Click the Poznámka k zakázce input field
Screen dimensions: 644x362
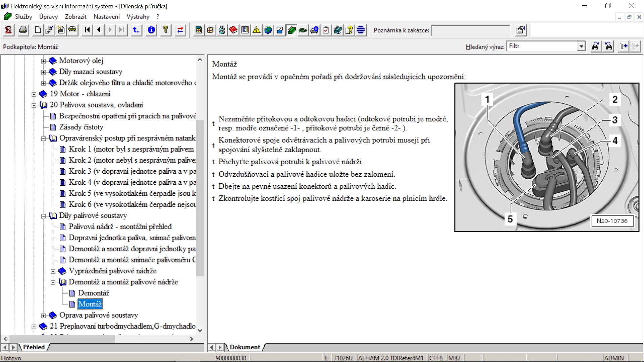471,31
